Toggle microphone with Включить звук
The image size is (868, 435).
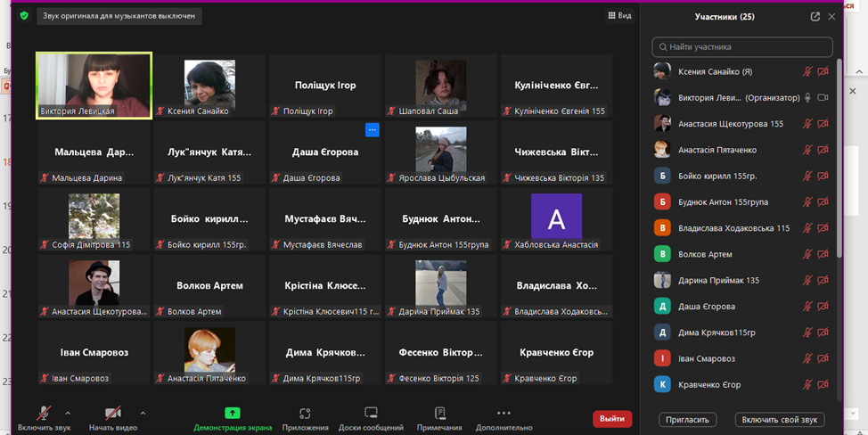pos(44,414)
